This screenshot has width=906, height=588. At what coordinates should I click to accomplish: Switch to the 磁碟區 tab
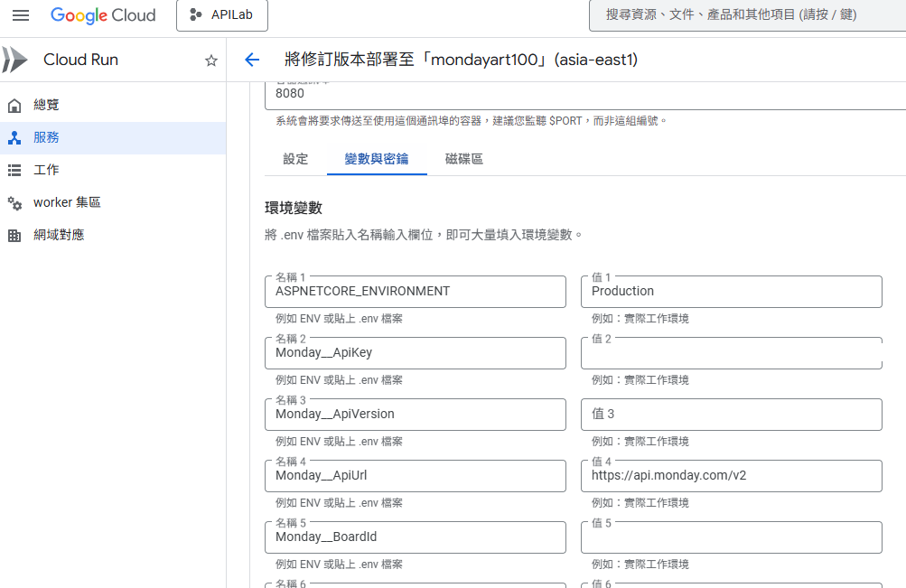464,159
